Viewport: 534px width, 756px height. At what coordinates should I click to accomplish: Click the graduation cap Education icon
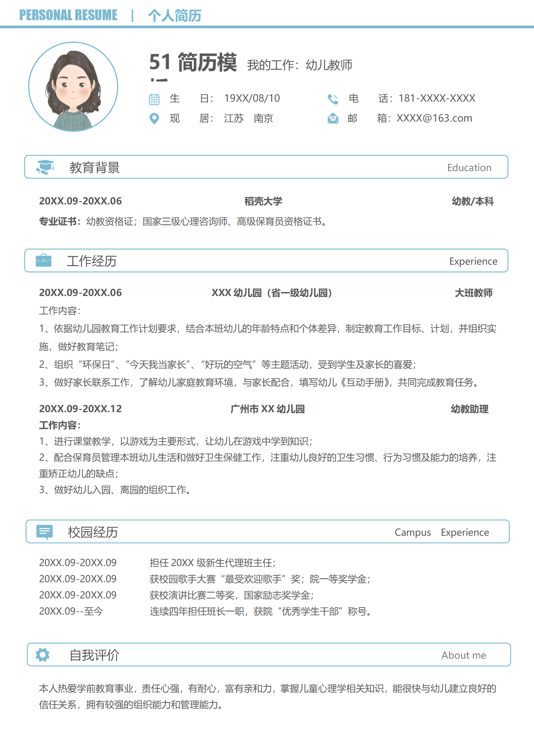pyautogui.click(x=45, y=167)
